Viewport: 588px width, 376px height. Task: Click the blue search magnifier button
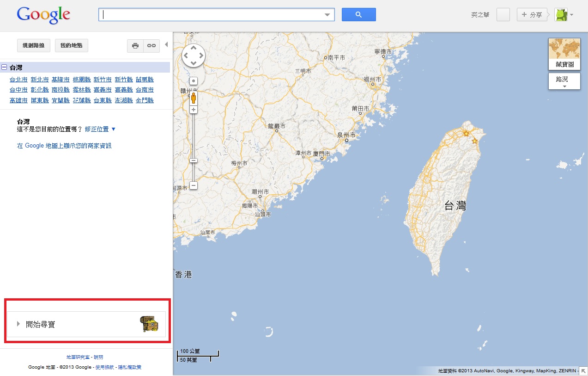tap(358, 15)
